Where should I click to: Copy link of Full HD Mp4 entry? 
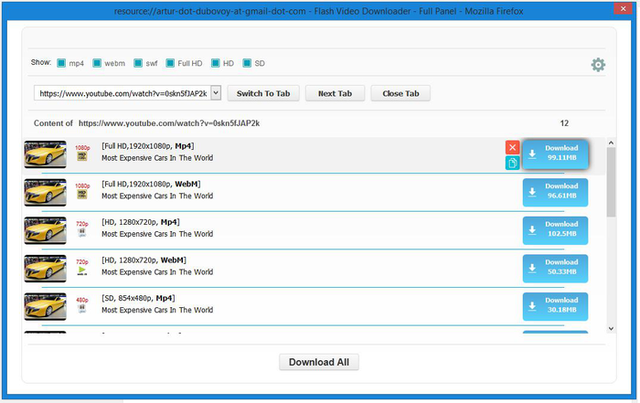[512, 163]
